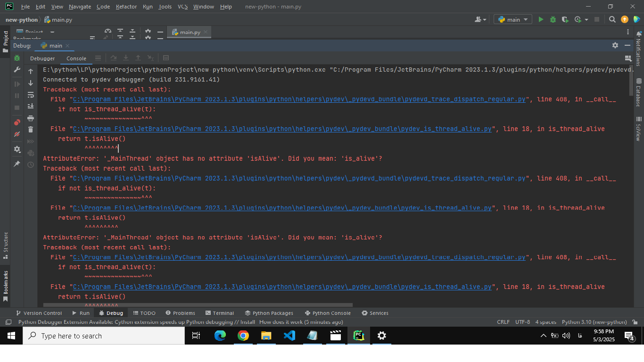
Task: Rerun the 'main' debug session bug icon
Action: pyautogui.click(x=17, y=58)
